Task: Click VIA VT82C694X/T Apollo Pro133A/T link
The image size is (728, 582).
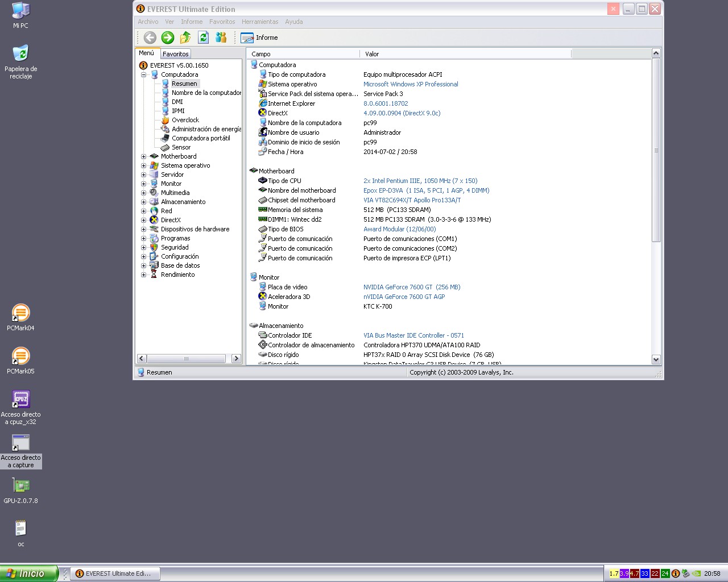Action: tap(412, 200)
